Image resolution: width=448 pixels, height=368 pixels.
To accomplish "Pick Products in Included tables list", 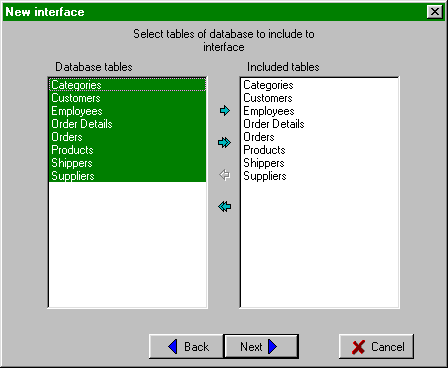I will (x=319, y=150).
